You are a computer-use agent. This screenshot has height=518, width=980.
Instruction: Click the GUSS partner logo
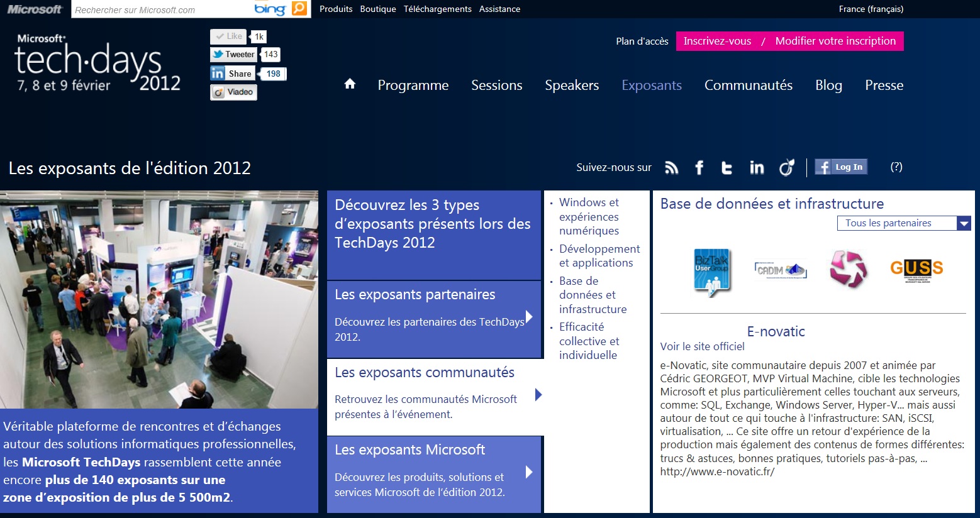pos(916,270)
